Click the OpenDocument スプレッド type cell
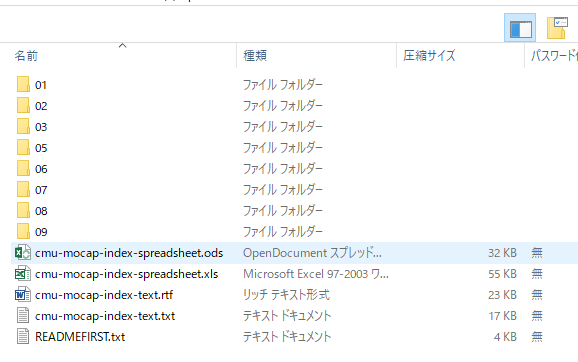 [312, 253]
